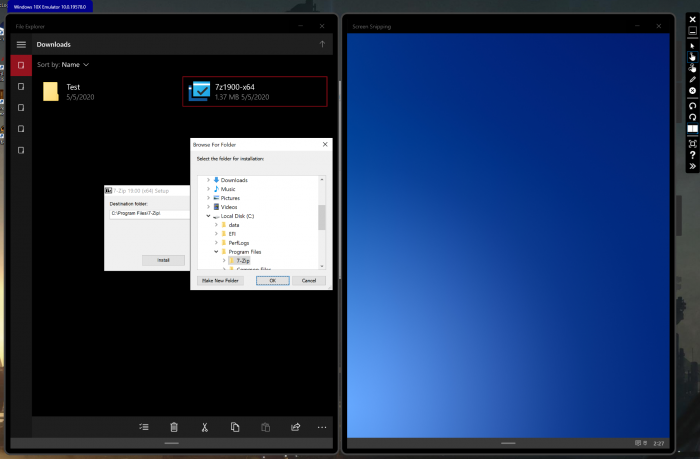Click the Paste clipboard icon

click(265, 427)
